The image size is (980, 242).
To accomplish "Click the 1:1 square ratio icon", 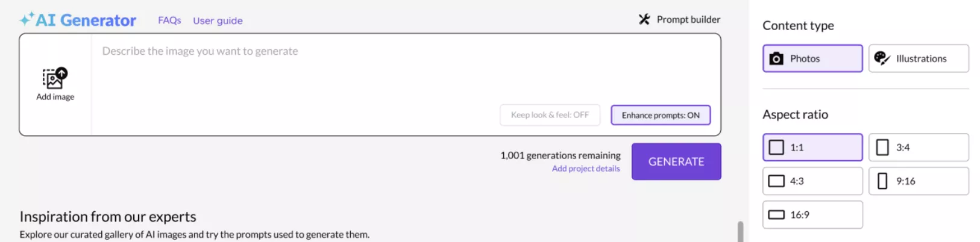I will 776,147.
